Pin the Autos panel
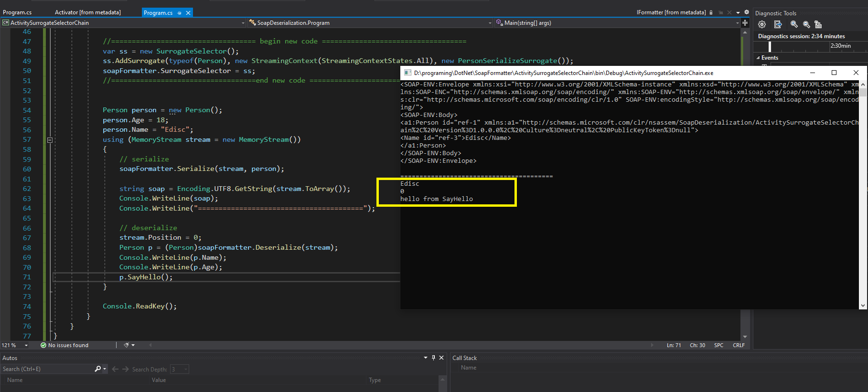This screenshot has height=392, width=868. pos(434,358)
